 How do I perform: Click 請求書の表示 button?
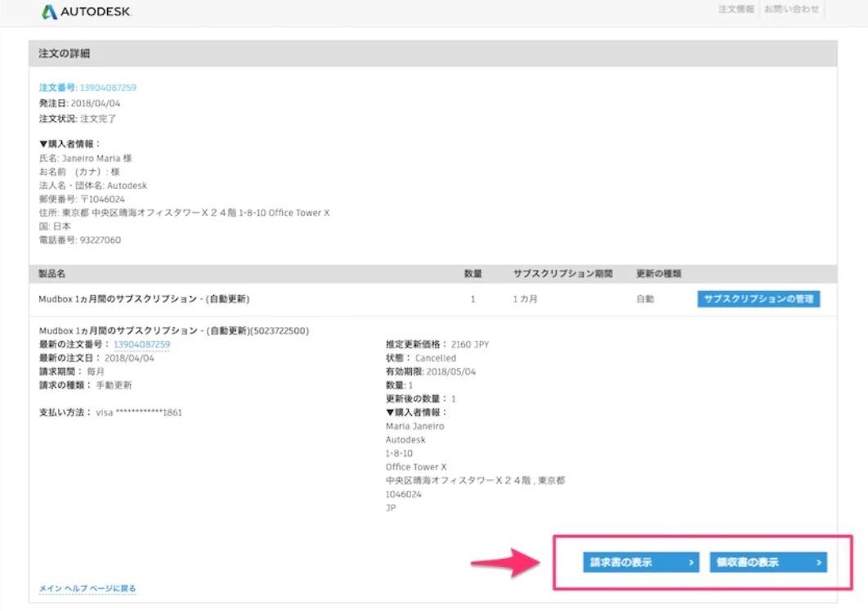[x=641, y=562]
